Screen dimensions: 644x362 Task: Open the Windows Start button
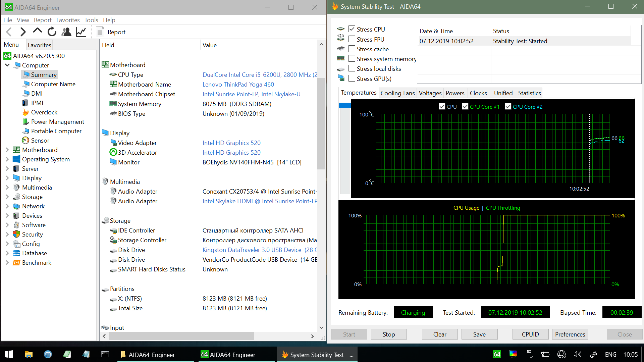tap(9, 354)
